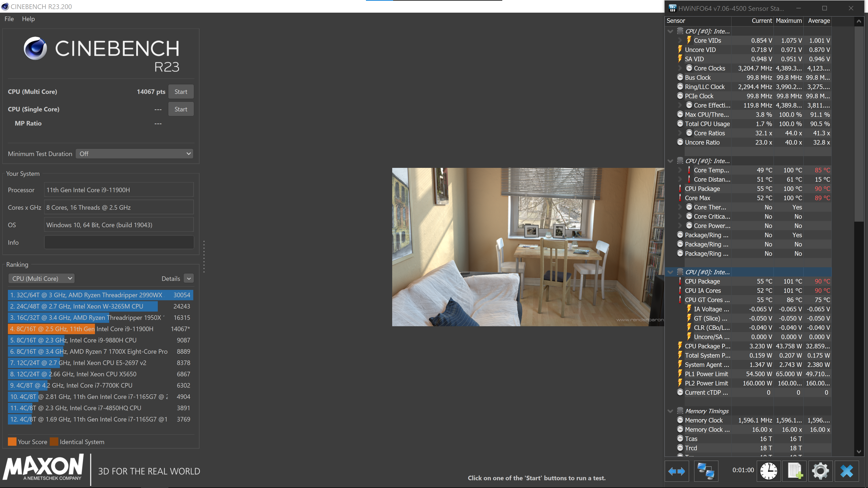
Task: Select Intel Xeon W-3265M ranking row
Action: pyautogui.click(x=100, y=307)
